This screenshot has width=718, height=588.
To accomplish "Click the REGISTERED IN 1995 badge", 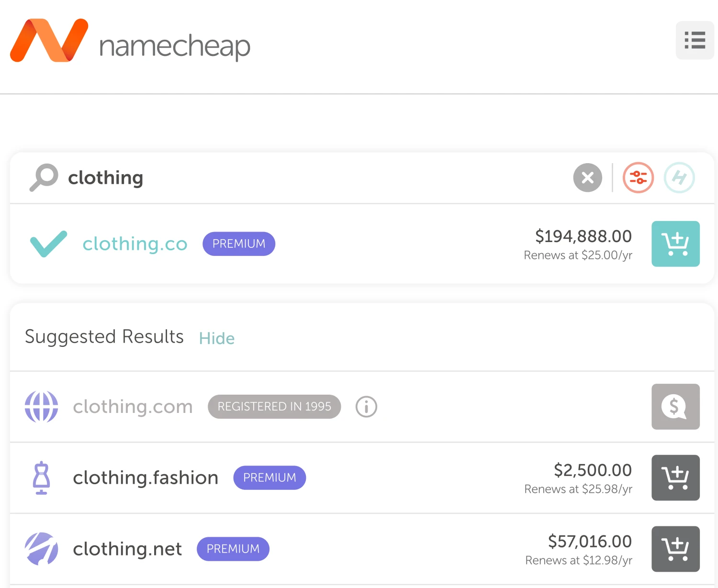I will [x=274, y=407].
